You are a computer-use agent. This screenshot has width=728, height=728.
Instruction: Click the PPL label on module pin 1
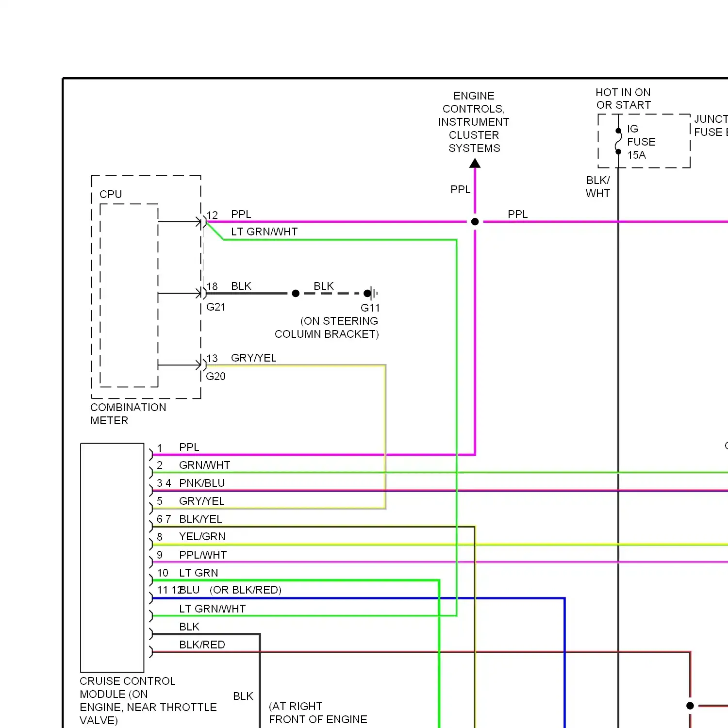coord(189,447)
